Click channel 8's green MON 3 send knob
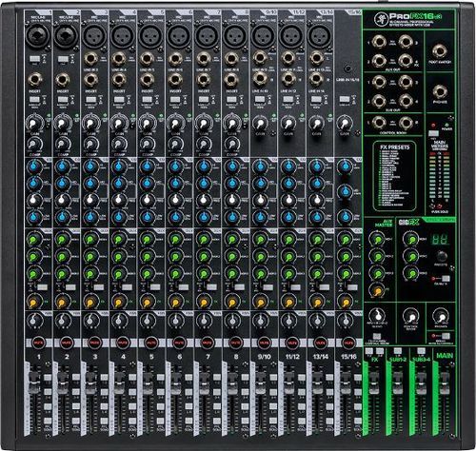This screenshot has width=476, height=451. coord(232,273)
